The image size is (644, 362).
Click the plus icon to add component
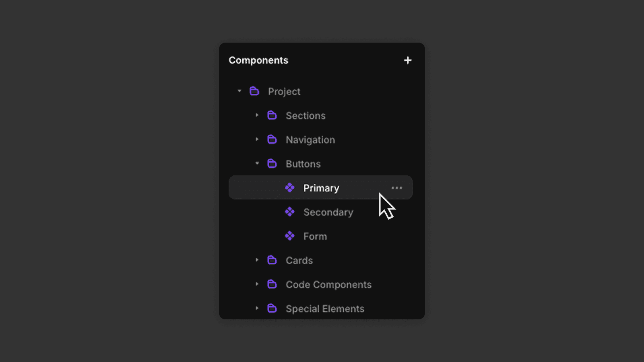(408, 60)
